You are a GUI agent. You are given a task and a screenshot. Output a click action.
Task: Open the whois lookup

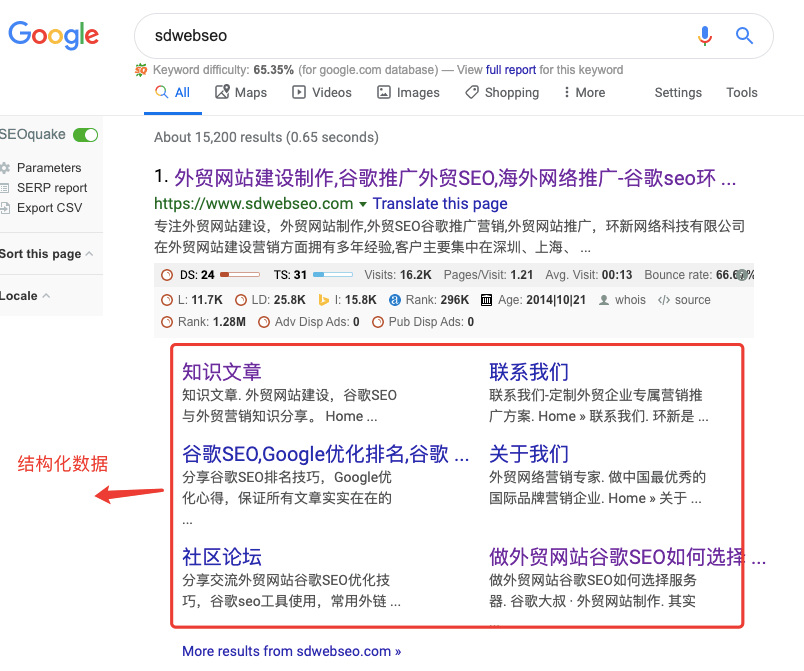coord(630,300)
